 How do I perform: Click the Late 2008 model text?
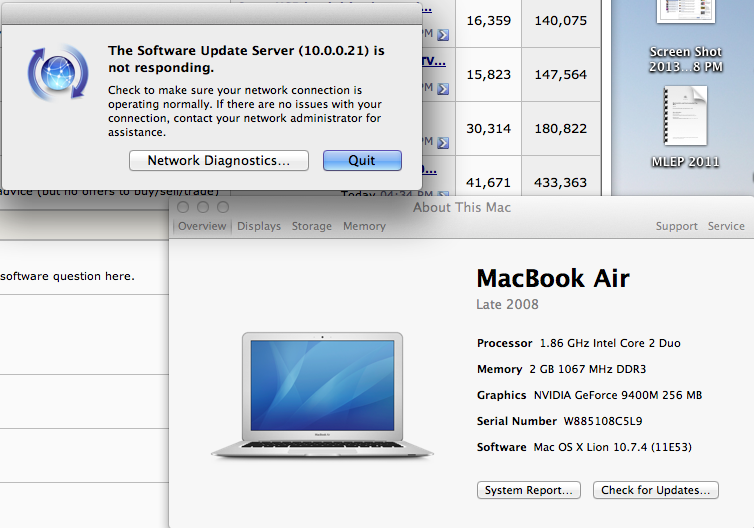point(507,304)
